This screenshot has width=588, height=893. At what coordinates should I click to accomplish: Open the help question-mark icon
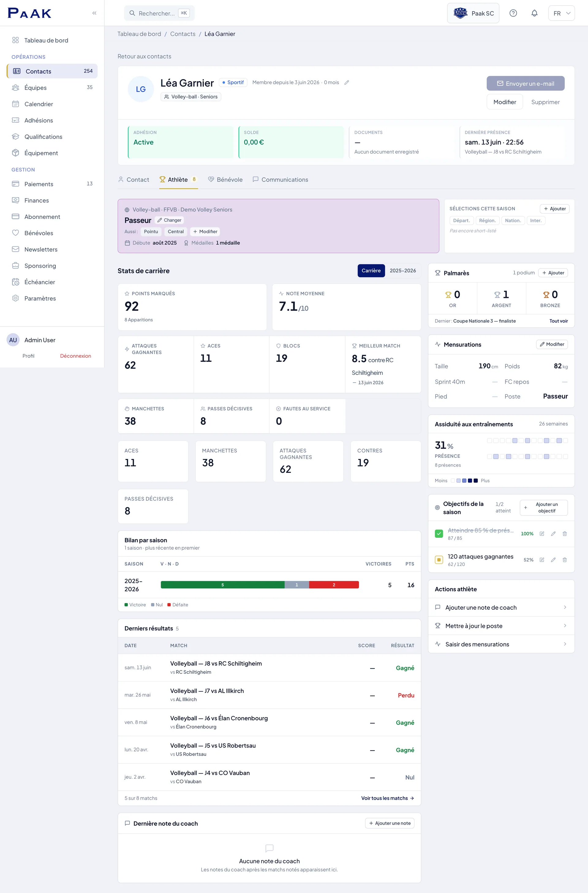[x=513, y=13]
